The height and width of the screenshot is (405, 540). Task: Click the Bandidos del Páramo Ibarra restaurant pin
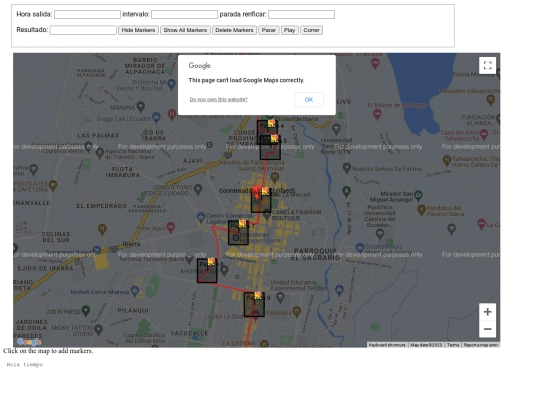(x=422, y=210)
